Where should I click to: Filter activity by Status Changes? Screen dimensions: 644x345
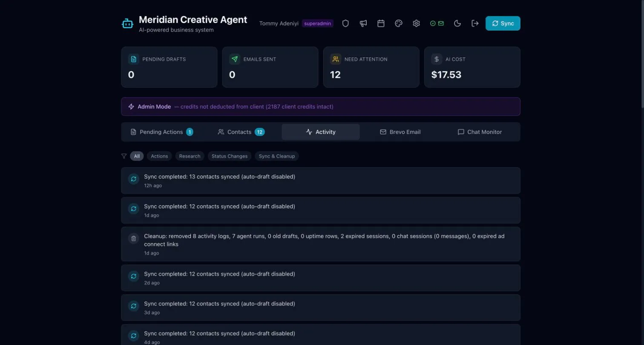click(230, 156)
